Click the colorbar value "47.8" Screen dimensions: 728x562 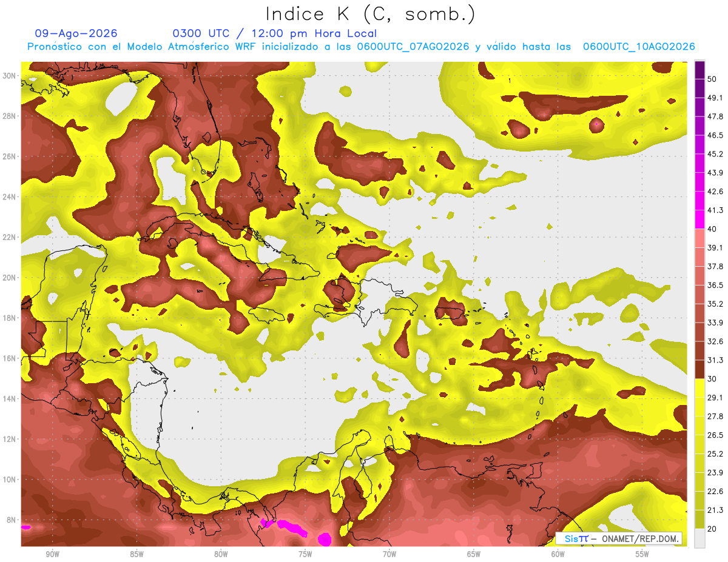click(x=715, y=116)
